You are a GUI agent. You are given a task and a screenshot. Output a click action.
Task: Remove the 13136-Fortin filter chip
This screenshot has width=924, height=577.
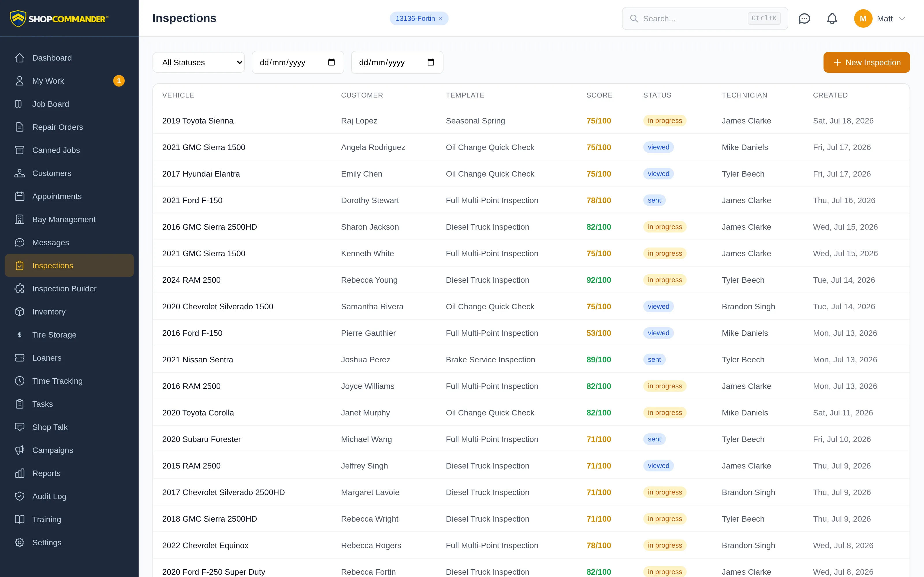(x=441, y=19)
